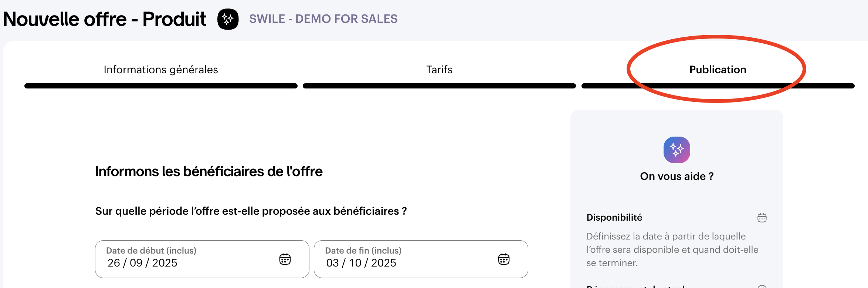Select month 09 in the start date

[136, 263]
